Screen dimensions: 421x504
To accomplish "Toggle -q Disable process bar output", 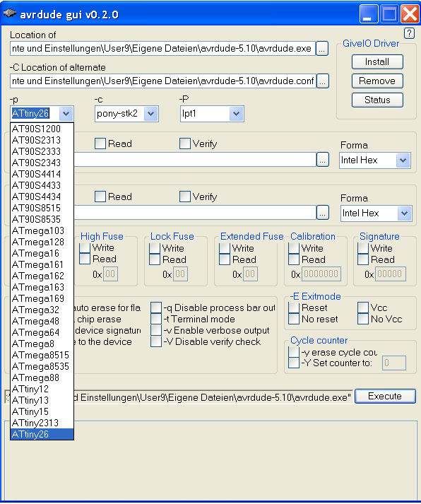I will (x=156, y=307).
